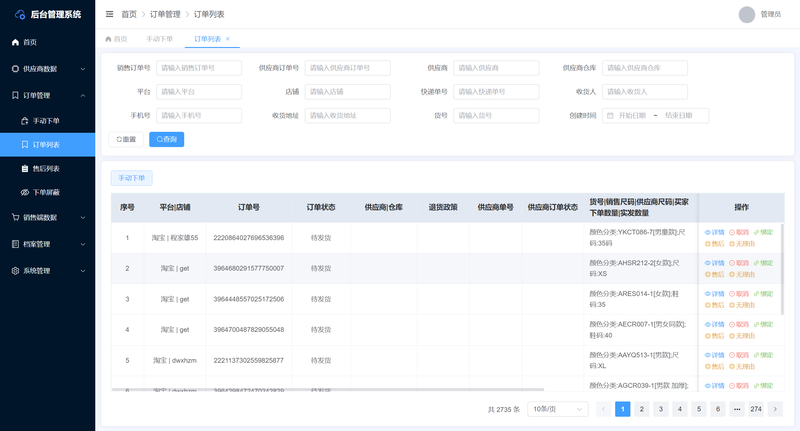Click 绑定 in AAYQ513-1 order row
This screenshot has width=800, height=431.
[x=763, y=355]
